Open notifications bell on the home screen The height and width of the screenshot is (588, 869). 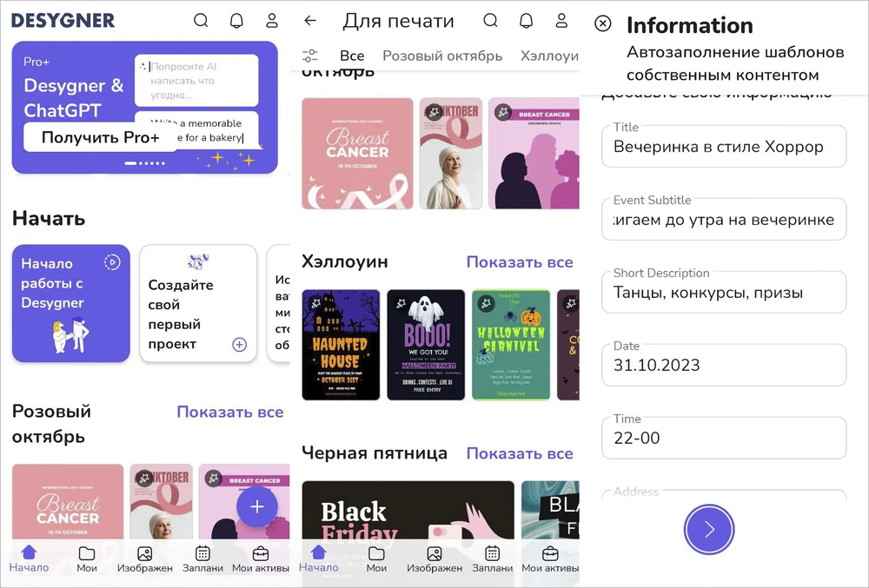click(236, 21)
